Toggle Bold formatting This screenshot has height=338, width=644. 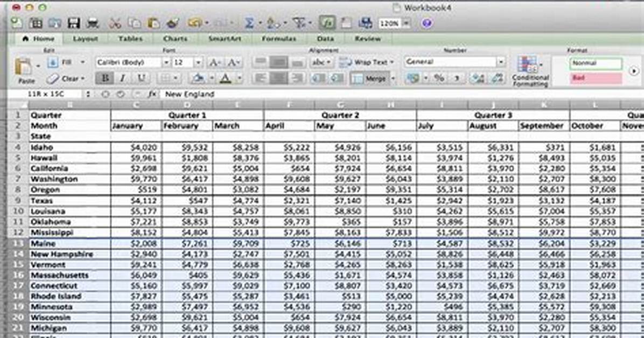105,78
